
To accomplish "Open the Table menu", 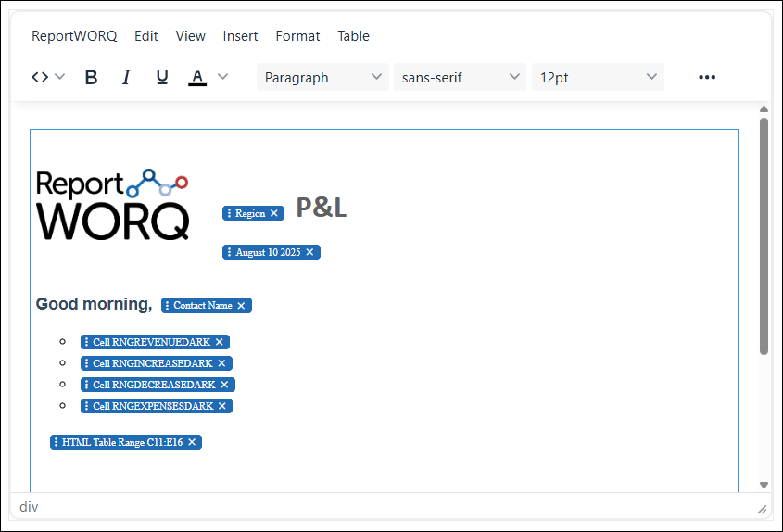I will [x=353, y=36].
